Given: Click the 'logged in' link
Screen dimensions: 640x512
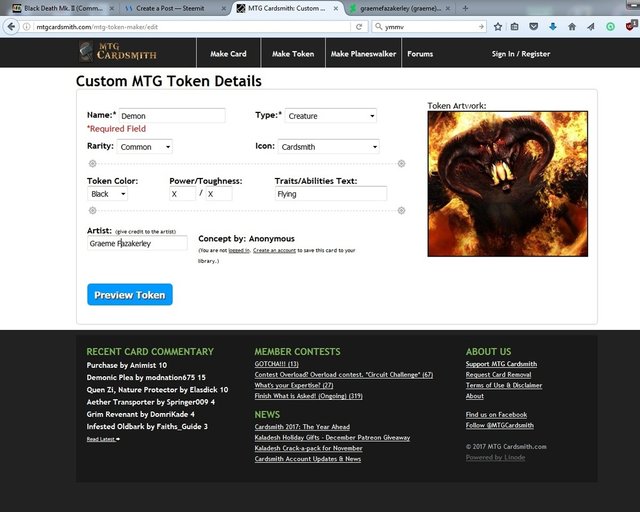Looking at the screenshot, I should pos(239,250).
